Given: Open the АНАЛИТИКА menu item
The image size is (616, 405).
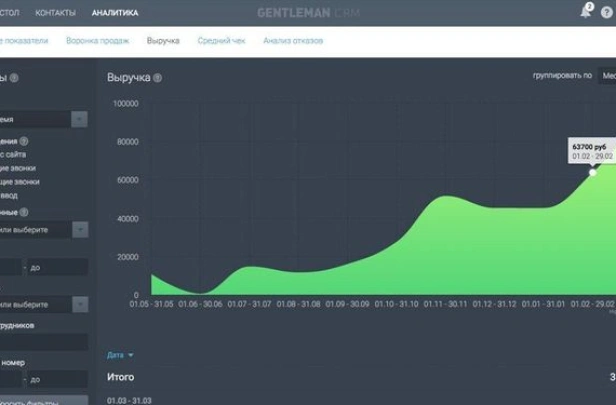Looking at the screenshot, I should coord(115,13).
